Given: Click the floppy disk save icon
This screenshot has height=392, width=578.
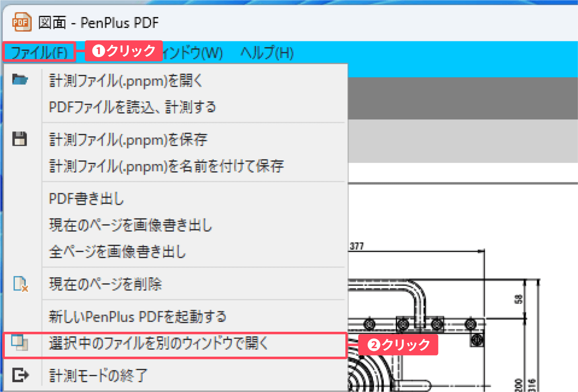Looking at the screenshot, I should 19,139.
